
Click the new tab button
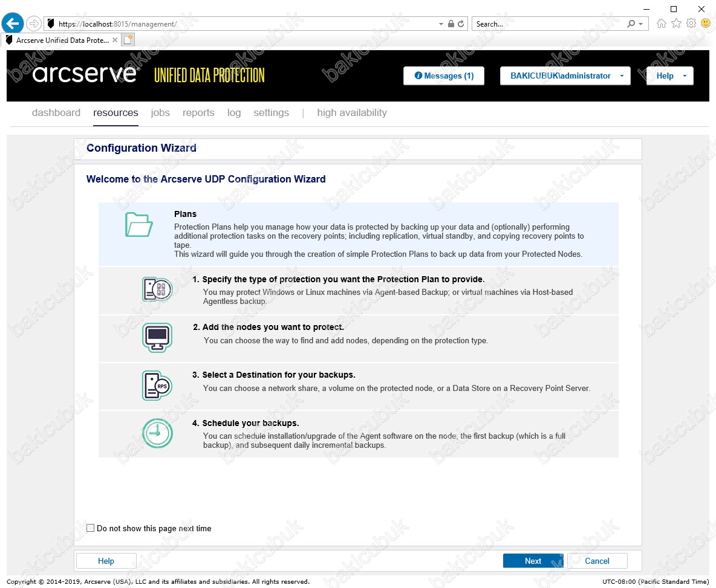(128, 40)
